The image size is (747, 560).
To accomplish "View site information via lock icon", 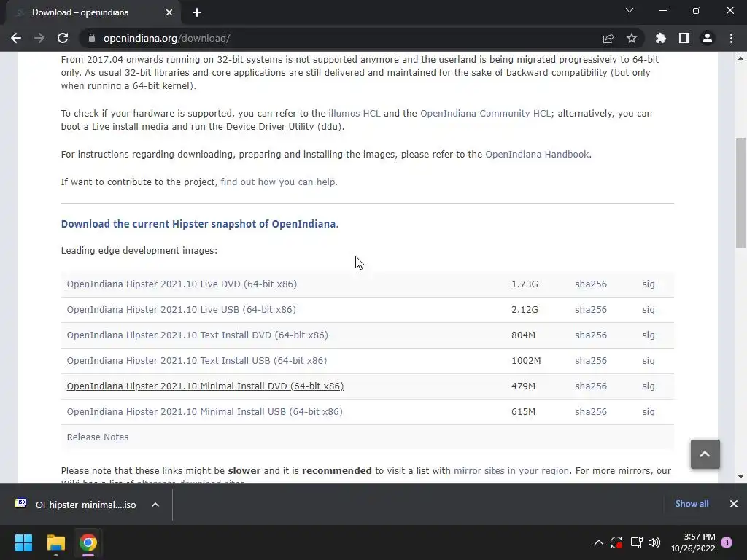I will point(92,38).
